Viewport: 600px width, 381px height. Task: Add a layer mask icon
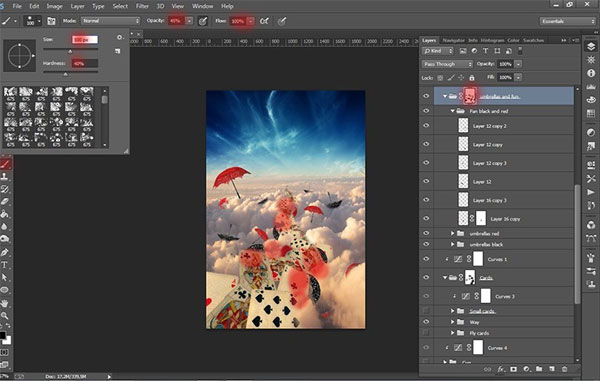pyautogui.click(x=514, y=369)
